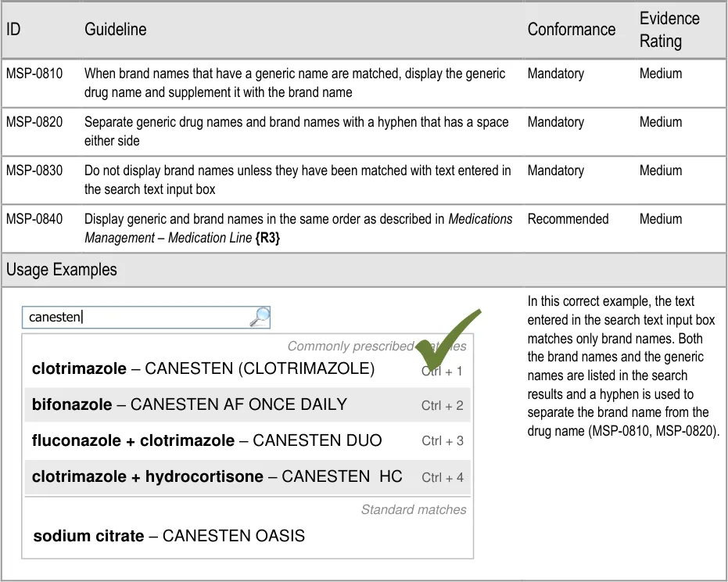Click the Ctrl + 4 shortcut label
Image resolution: width=728 pixels, height=582 pixels.
click(442, 477)
